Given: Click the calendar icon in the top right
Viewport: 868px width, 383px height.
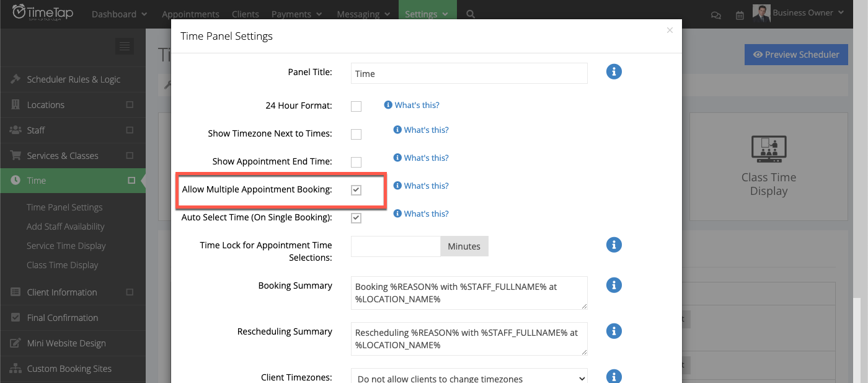Looking at the screenshot, I should click(739, 14).
